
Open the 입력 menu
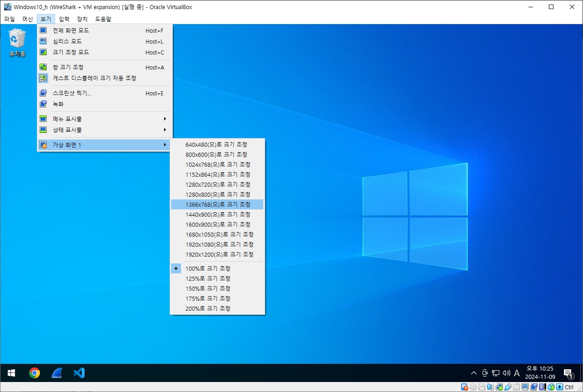coord(64,19)
